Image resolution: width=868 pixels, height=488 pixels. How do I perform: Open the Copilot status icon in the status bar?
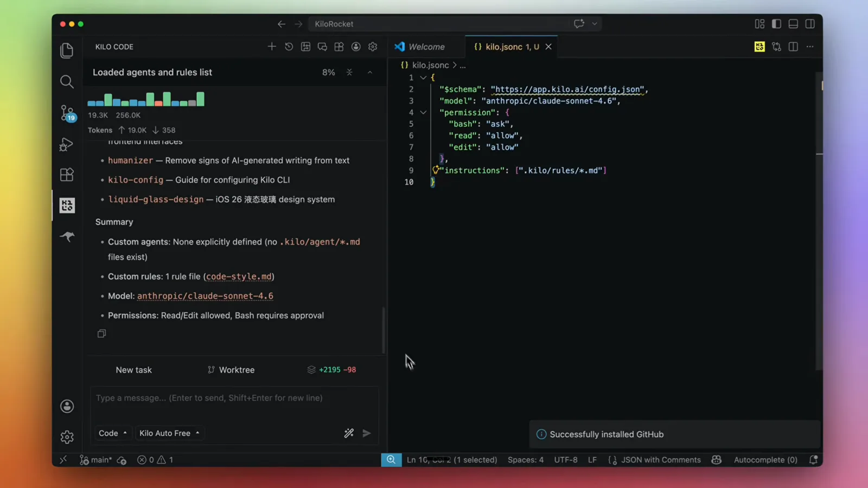(x=717, y=460)
